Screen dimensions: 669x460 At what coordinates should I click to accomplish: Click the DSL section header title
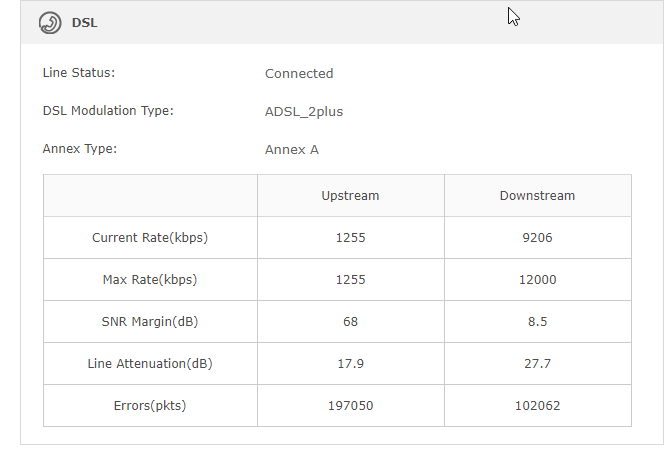84,23
